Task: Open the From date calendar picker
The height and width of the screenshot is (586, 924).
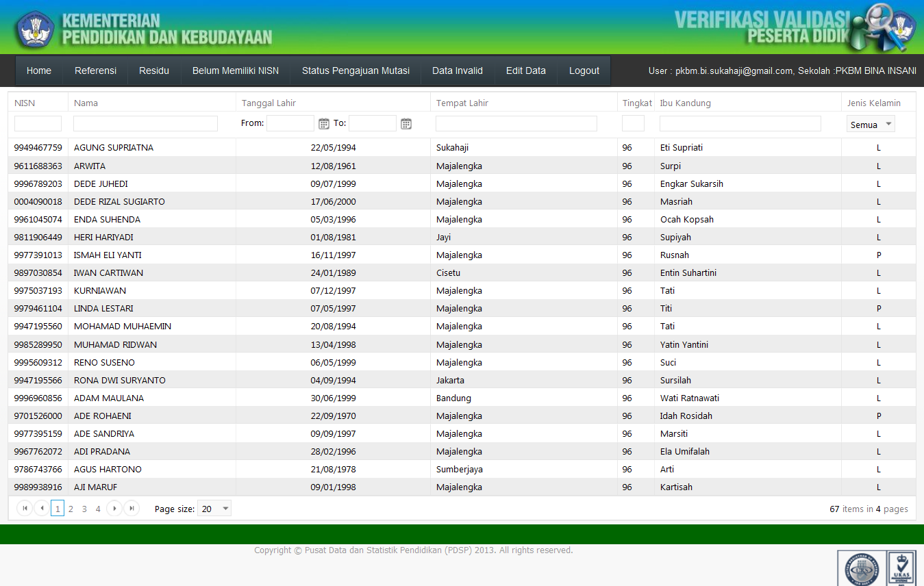Action: tap(324, 124)
